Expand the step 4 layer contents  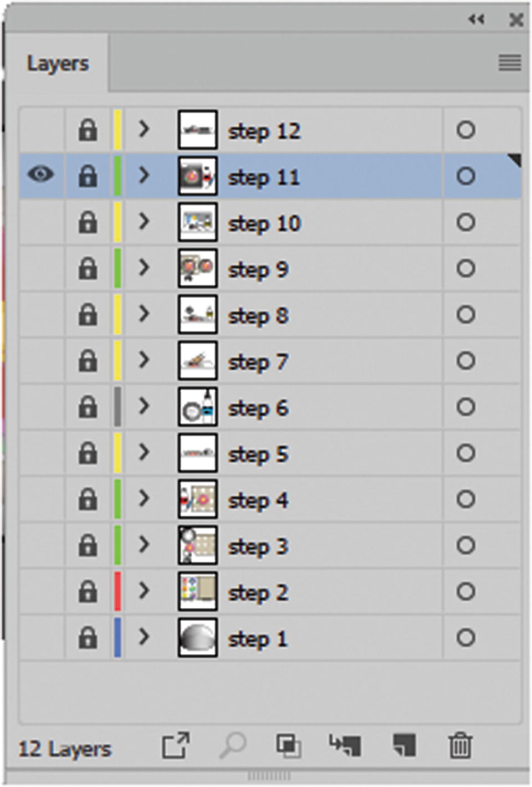point(144,499)
